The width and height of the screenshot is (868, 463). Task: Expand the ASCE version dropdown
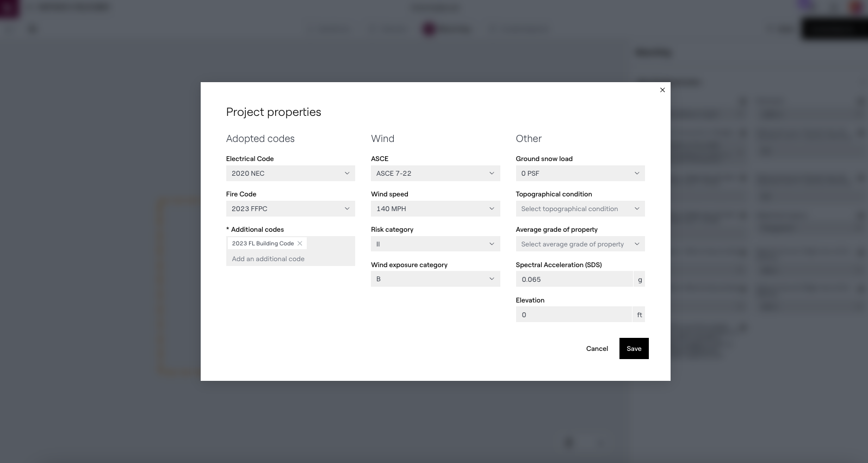[435, 174]
